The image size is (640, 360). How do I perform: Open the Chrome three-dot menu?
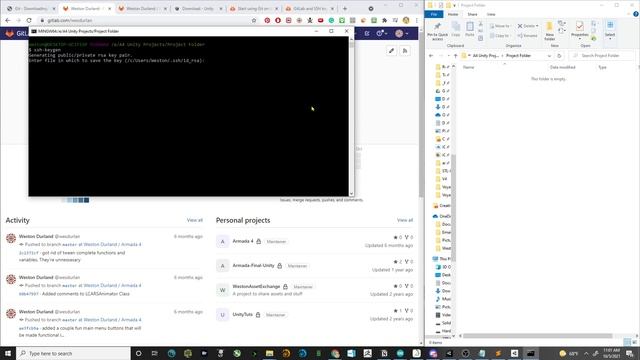click(x=417, y=20)
